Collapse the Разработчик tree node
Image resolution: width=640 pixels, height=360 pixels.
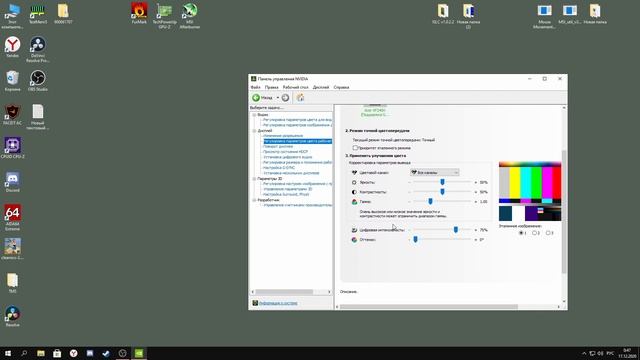pyautogui.click(x=254, y=200)
